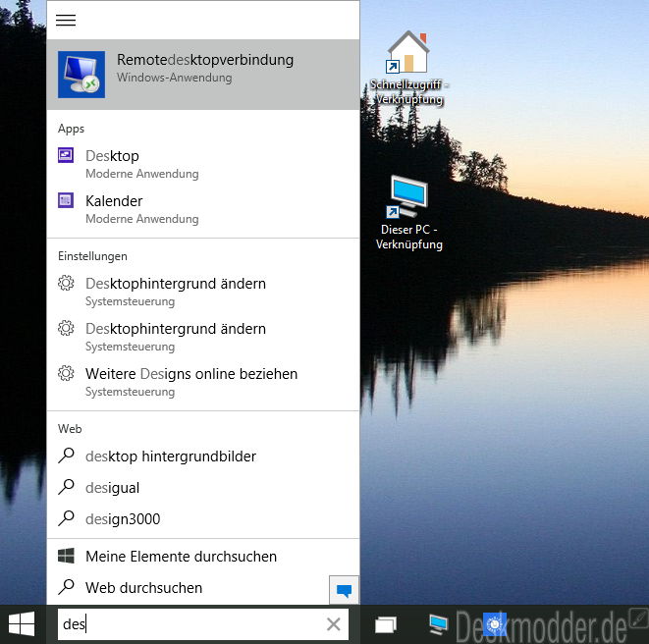Click the gear icon next to Weitere Designs
Screen dimensions: 649x644
coord(66,374)
